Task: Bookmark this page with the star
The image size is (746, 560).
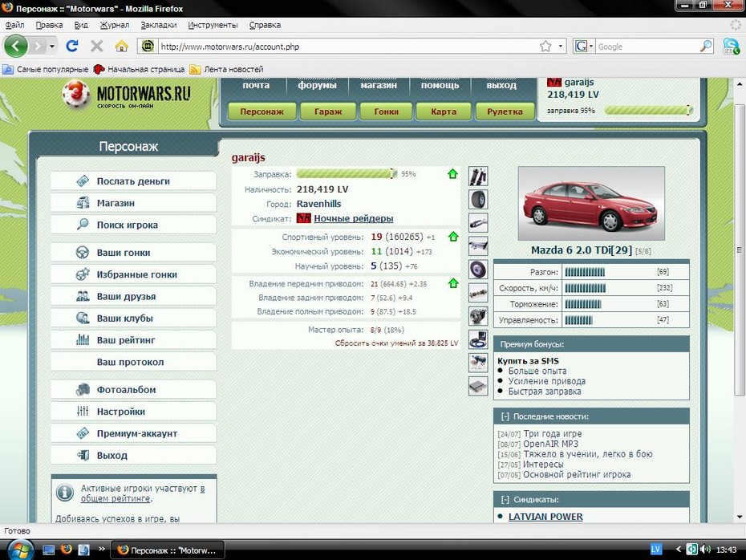Action: coord(545,47)
